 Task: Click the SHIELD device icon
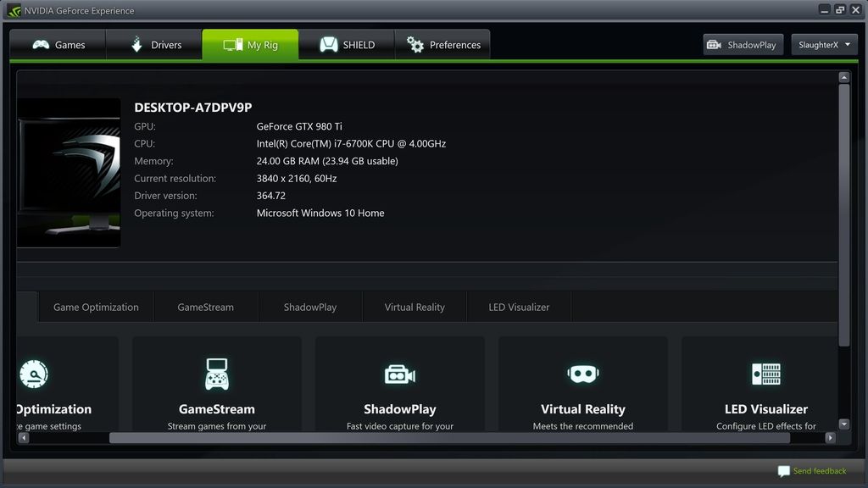pos(329,45)
